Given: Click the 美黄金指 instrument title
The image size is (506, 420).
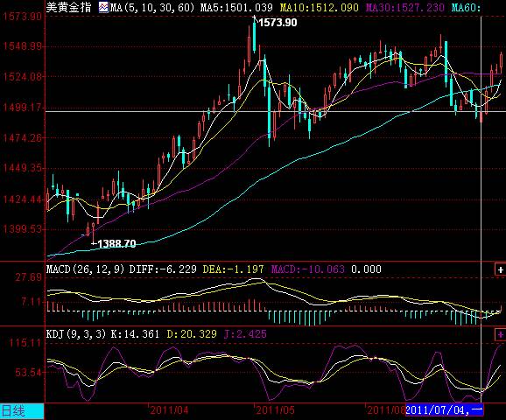Looking at the screenshot, I should tap(69, 7).
